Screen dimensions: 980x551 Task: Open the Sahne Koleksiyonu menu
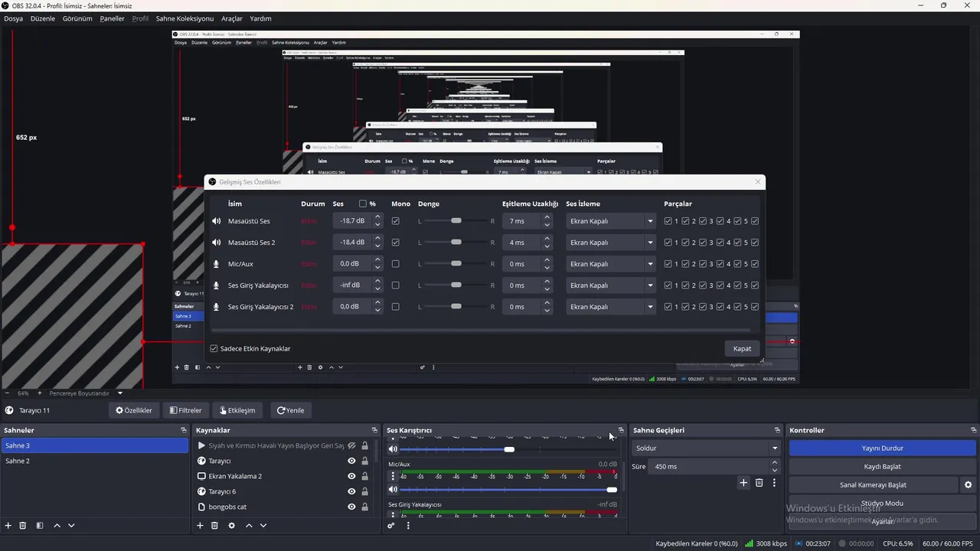(185, 18)
